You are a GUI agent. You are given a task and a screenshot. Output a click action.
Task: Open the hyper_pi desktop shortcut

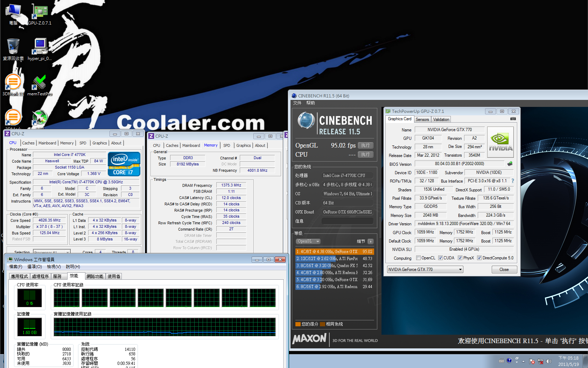point(40,49)
